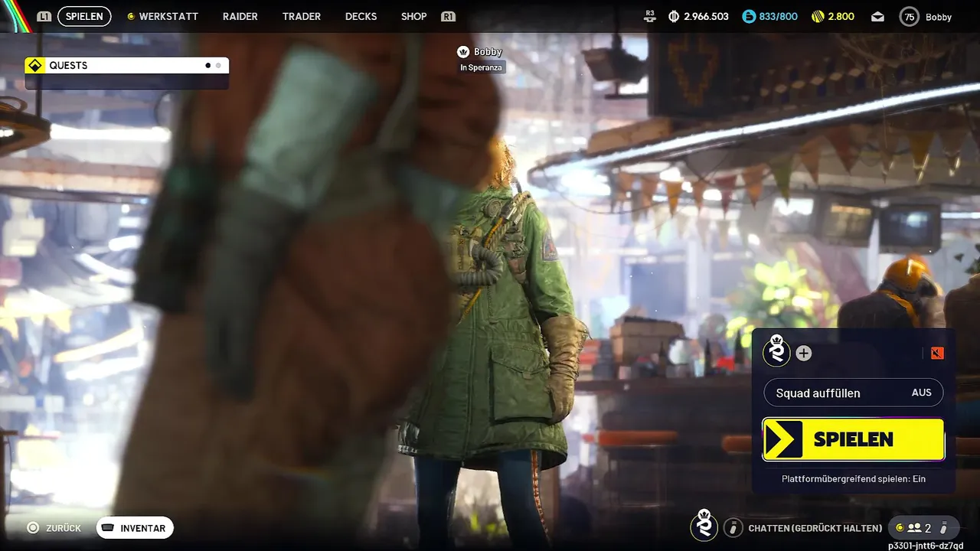The image size is (980, 551).
Task: Click the blue stash icon beside 833/800
Action: 749,16
